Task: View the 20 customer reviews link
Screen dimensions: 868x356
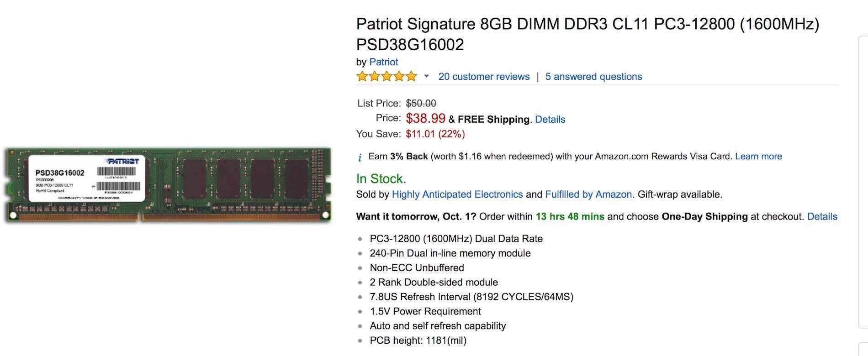Action: click(483, 77)
